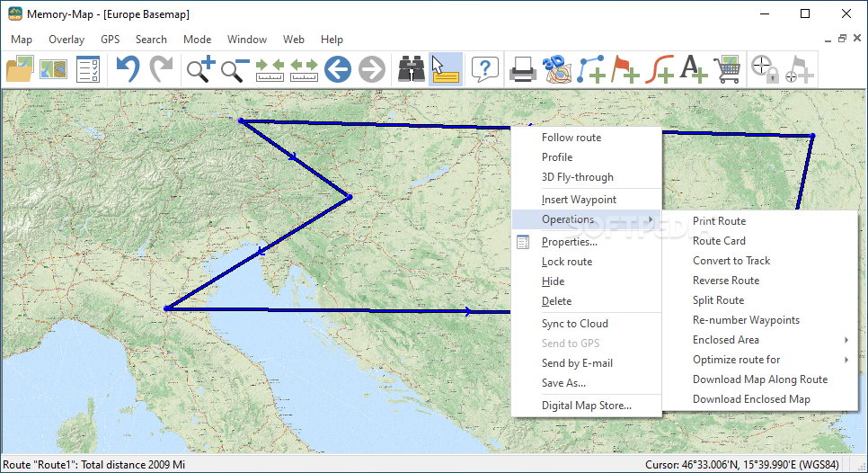Click the printer icon
The image size is (868, 473).
click(523, 69)
